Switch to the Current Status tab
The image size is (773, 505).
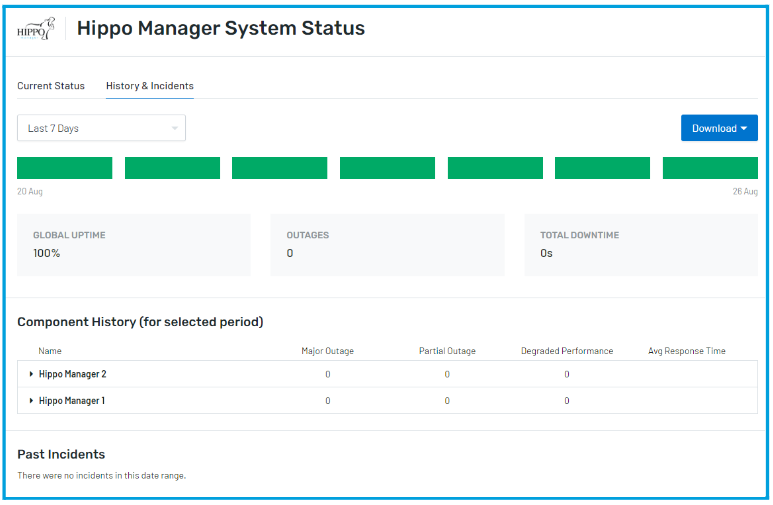coord(51,86)
